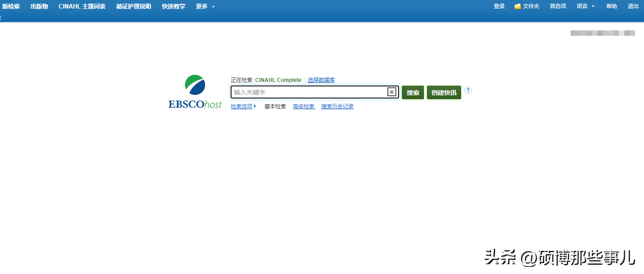
Task: Open the 文件夹 folder icon
Action: [x=518, y=6]
